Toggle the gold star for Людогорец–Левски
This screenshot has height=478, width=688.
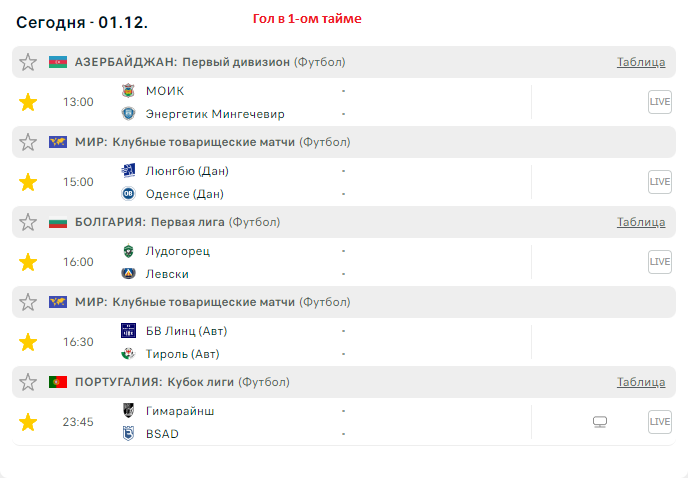coord(28,262)
